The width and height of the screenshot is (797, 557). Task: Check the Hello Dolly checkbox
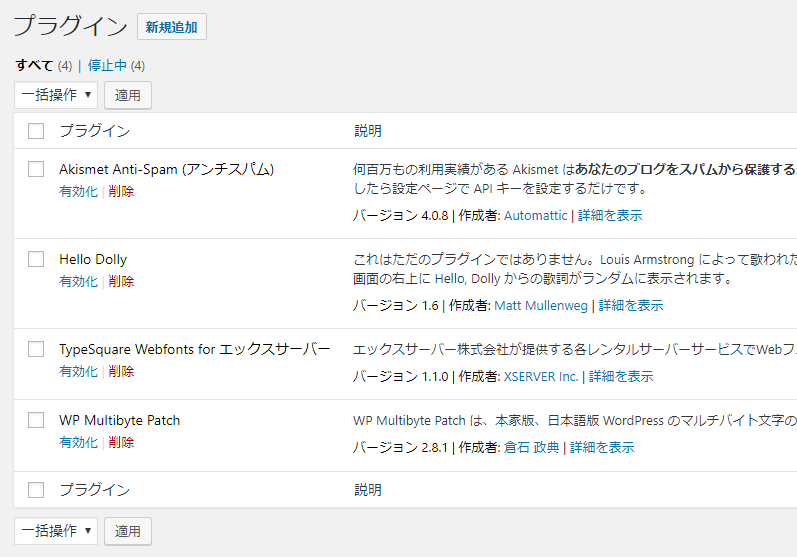pos(37,259)
